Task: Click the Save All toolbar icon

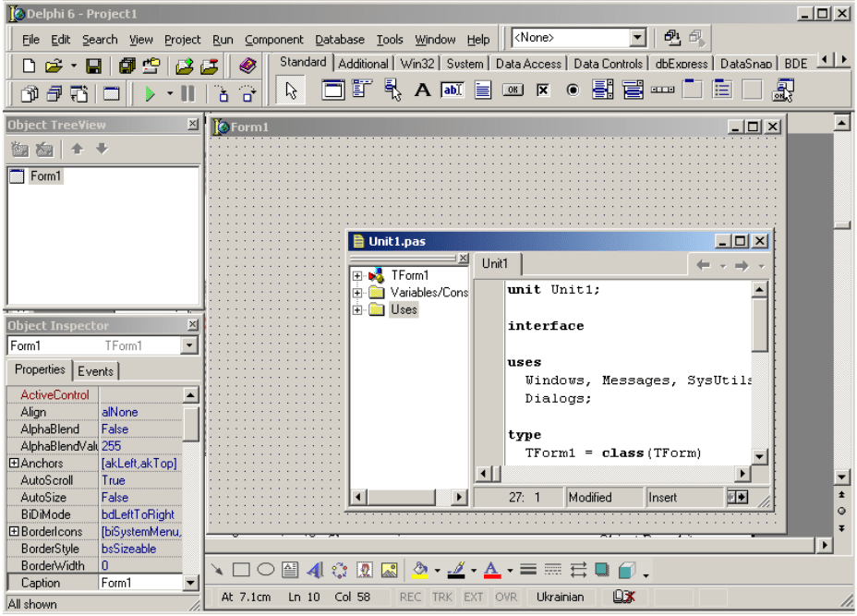Action: tap(127, 66)
